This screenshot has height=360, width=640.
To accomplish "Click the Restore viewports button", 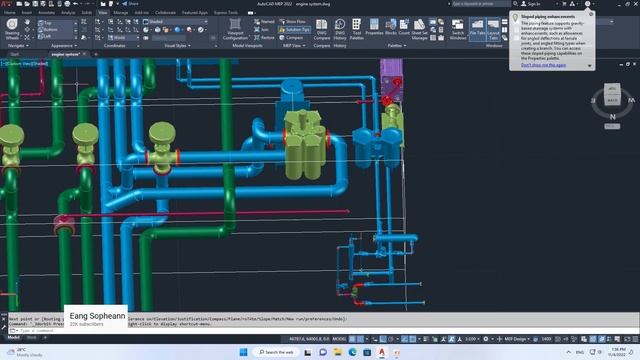I will click(264, 38).
